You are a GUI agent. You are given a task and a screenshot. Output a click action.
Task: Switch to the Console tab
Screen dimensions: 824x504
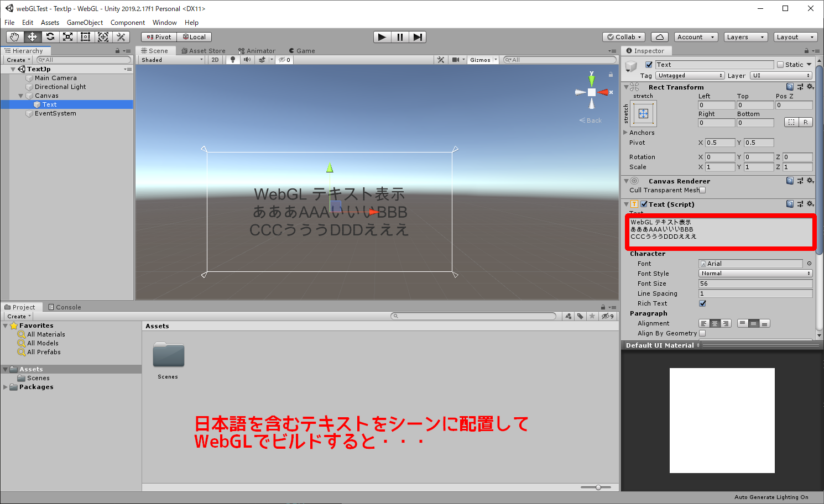point(64,307)
